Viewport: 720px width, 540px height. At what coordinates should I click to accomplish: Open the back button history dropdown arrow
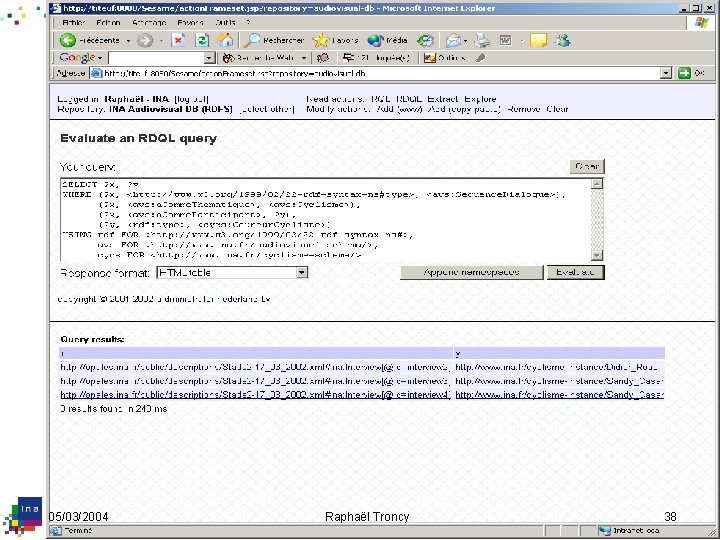(x=128, y=41)
